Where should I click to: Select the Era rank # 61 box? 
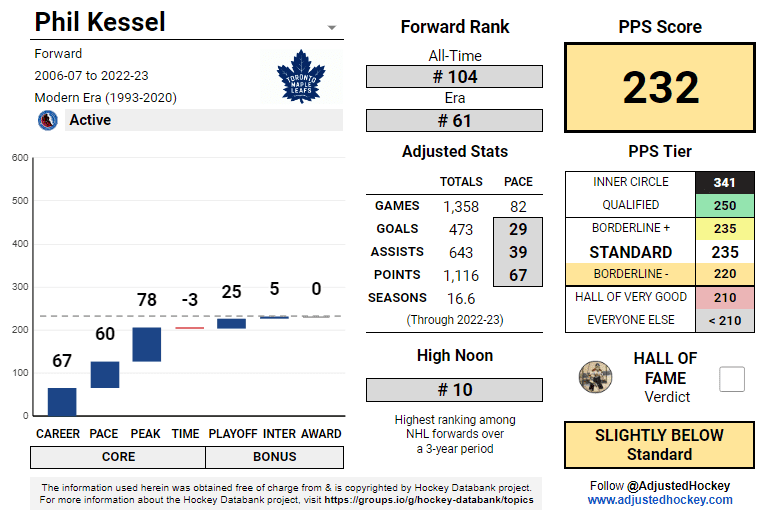454,121
